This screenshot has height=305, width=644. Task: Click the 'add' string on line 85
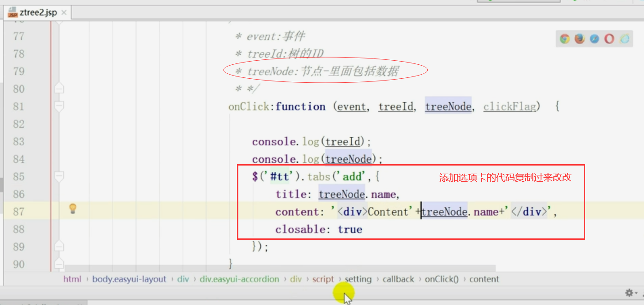[352, 177]
